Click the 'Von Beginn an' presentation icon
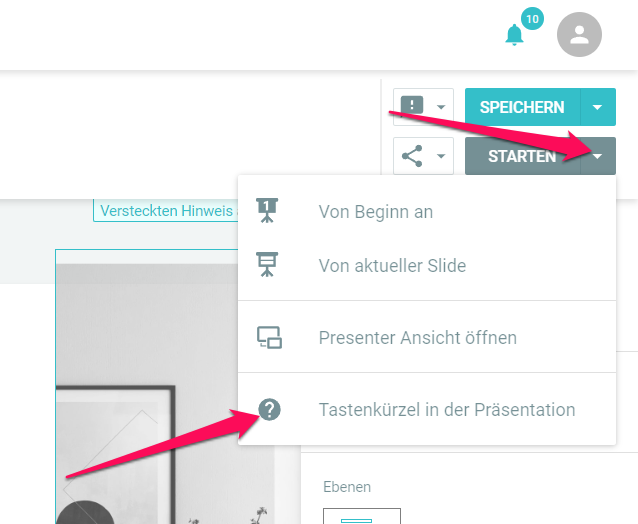This screenshot has height=524, width=638. 267,211
